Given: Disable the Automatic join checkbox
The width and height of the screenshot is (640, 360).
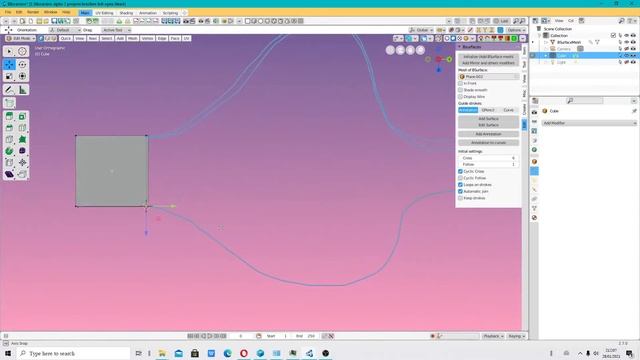Looking at the screenshot, I should (460, 191).
